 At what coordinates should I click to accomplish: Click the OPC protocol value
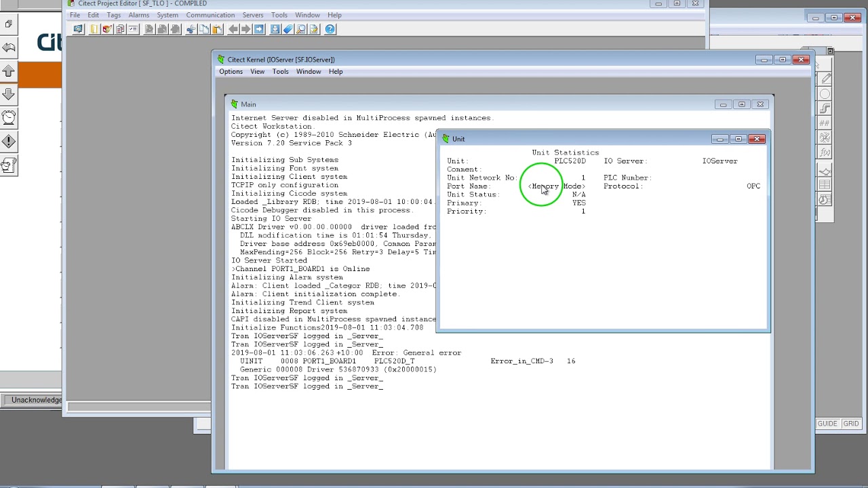[x=753, y=186]
